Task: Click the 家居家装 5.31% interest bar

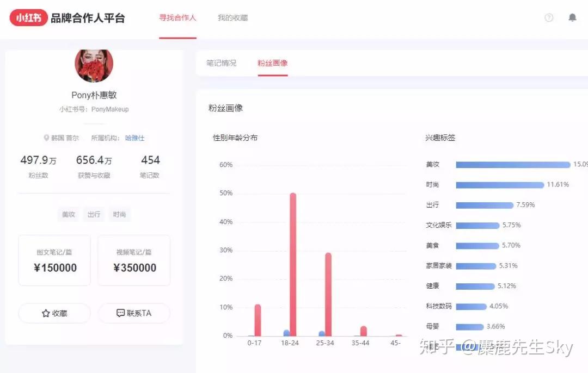Action: 476,265
